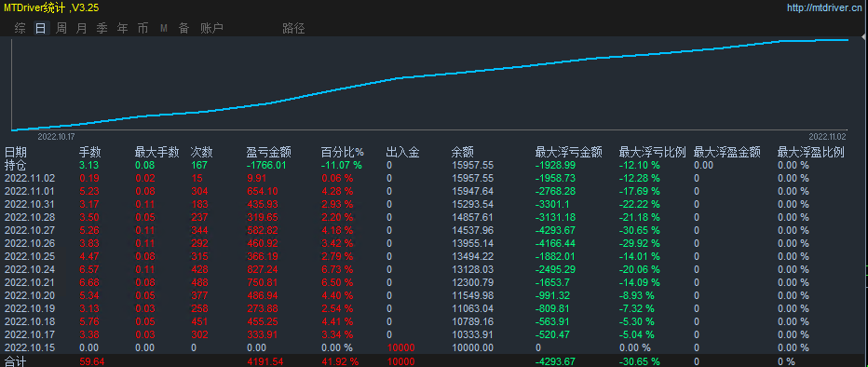Open the 备 notes tab
868x367 pixels.
pyautogui.click(x=183, y=28)
